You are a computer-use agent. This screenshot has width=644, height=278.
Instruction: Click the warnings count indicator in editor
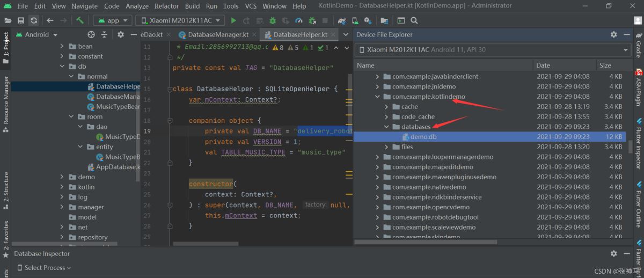point(278,48)
